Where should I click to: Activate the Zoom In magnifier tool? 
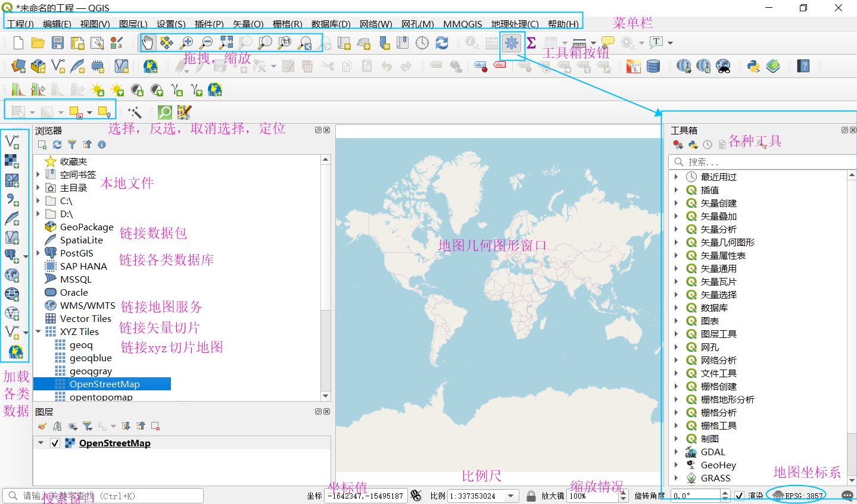186,42
